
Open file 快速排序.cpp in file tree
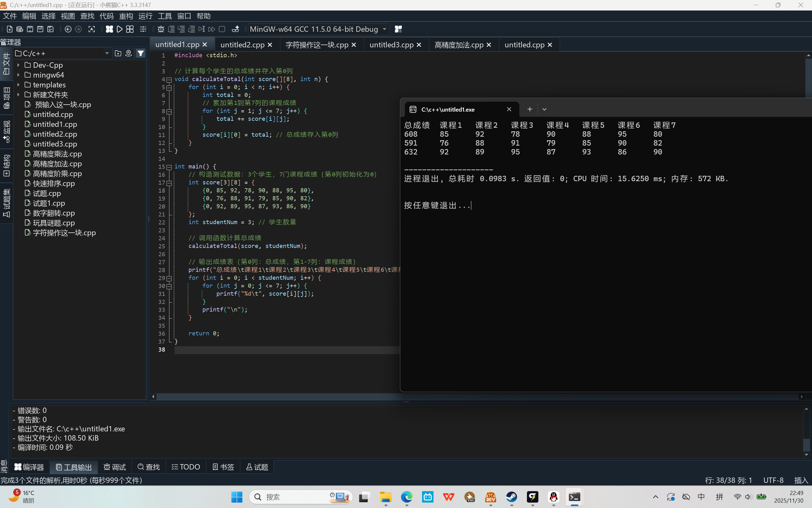54,183
